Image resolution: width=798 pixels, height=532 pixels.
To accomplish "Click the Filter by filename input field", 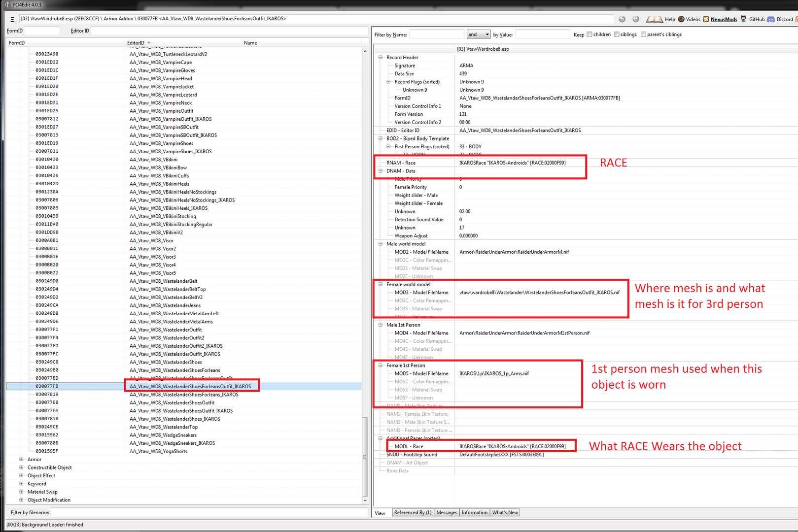I will 209,513.
